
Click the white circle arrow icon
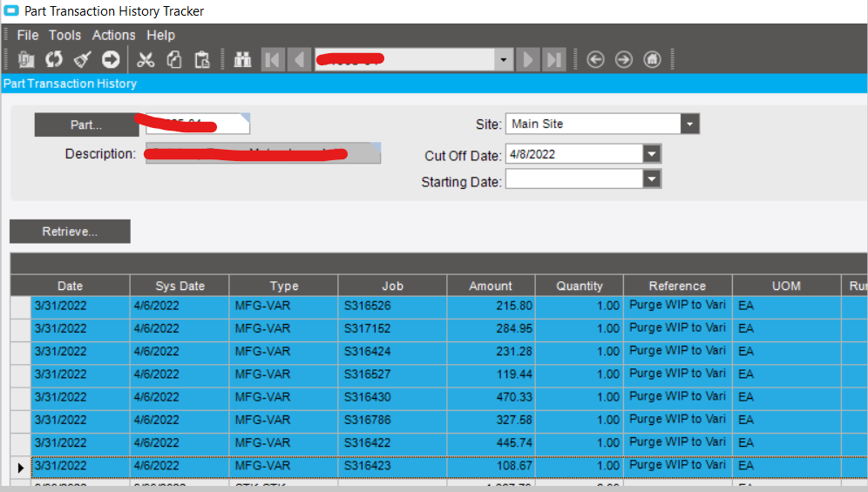110,59
